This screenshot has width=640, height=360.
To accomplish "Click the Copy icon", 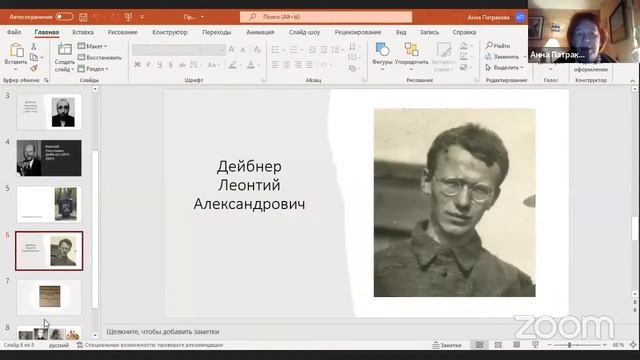I will tap(34, 57).
